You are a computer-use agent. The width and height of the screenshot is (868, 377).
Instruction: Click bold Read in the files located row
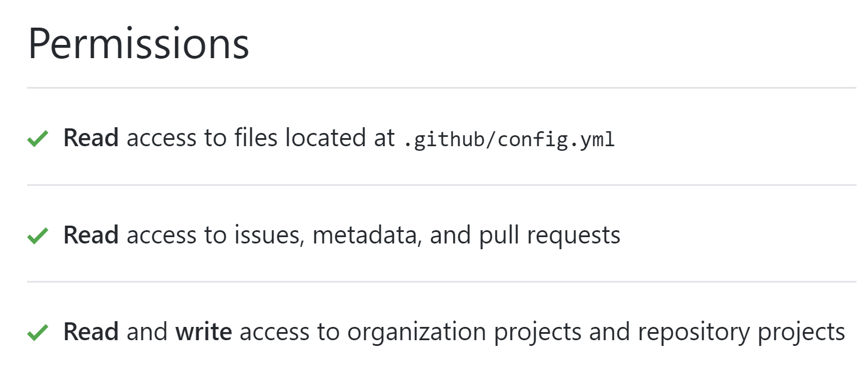point(91,138)
